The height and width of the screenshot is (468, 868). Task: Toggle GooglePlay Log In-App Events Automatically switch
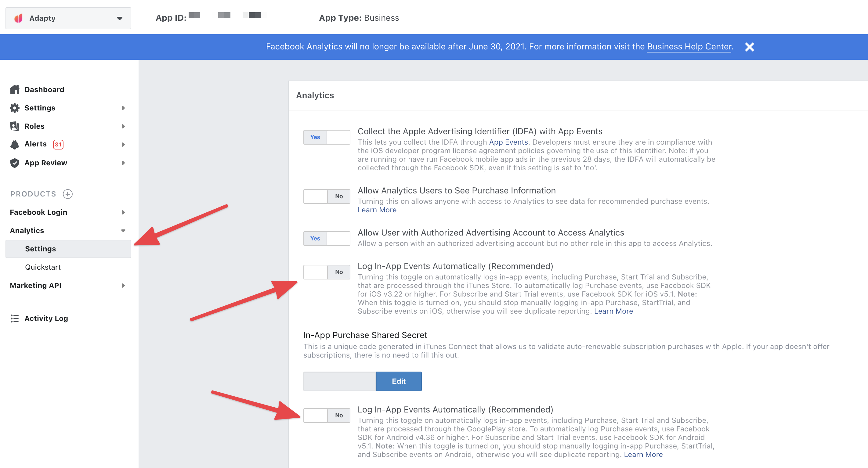(327, 415)
